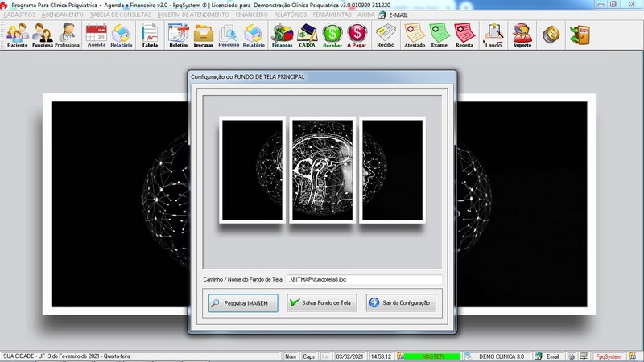Viewport: 644px width, 362px height.
Task: Click the Suporte headset icon
Action: (x=522, y=35)
